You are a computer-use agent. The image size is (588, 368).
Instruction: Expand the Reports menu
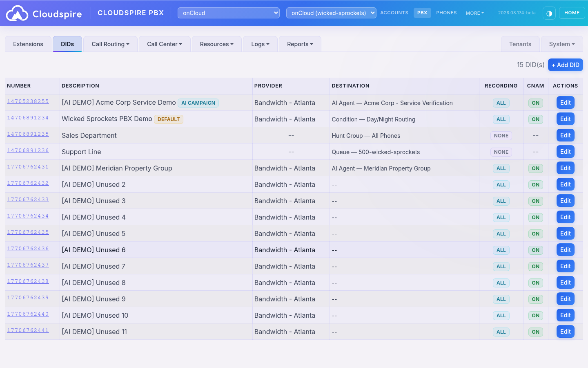(x=300, y=44)
